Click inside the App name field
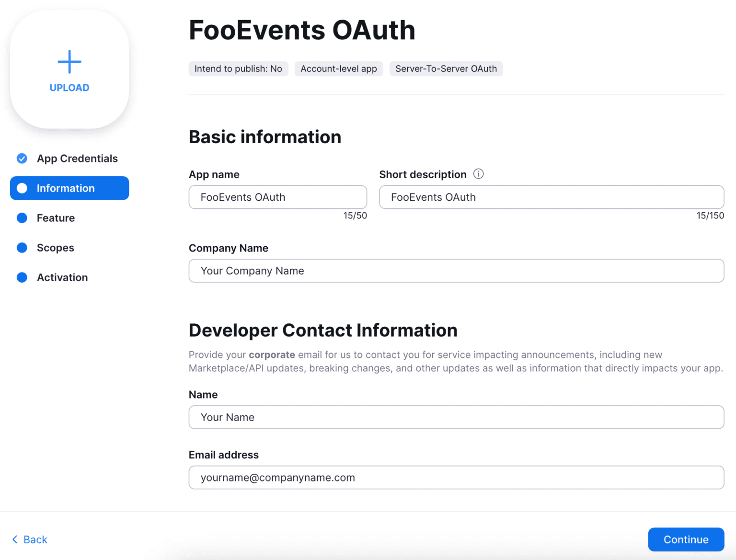This screenshot has height=560, width=736. click(277, 197)
